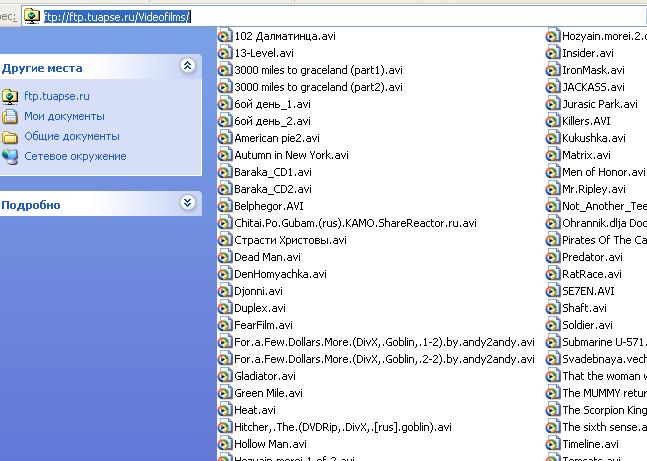Select 6ой день_2.avi file icon
647x461 pixels.
[x=224, y=121]
